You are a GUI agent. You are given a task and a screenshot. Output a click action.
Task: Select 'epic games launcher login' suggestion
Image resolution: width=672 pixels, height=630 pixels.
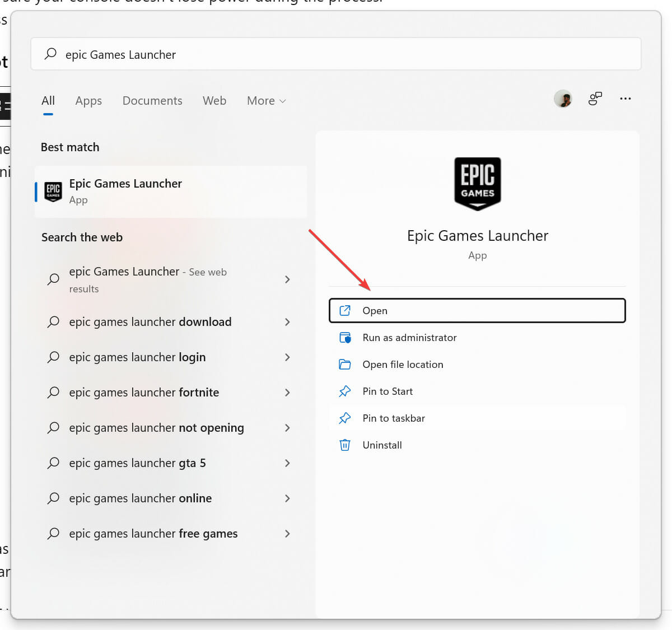(x=171, y=357)
